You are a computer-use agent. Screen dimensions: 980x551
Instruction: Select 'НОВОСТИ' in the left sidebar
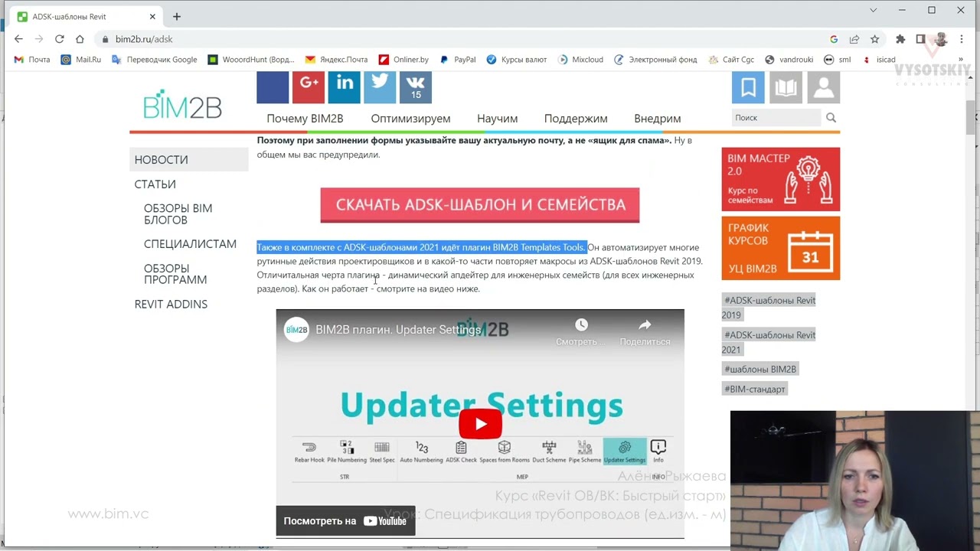tap(189, 160)
